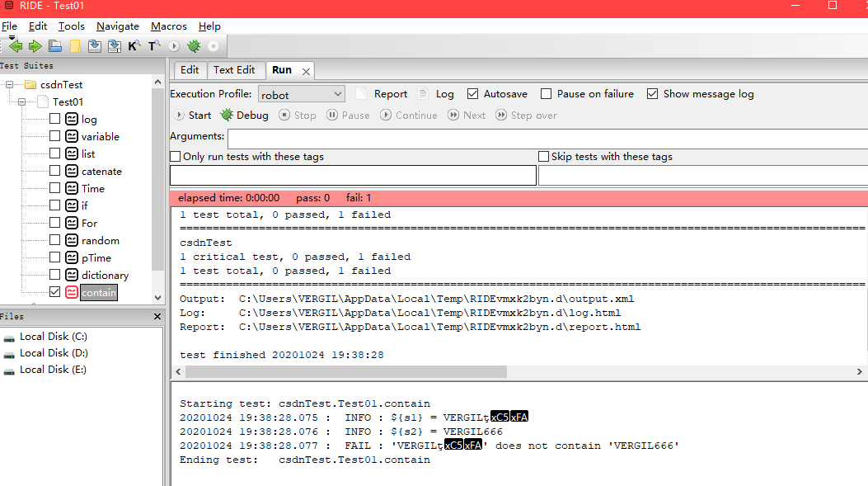Viewport: 868px width, 486px height.
Task: Toggle Show message log checkbox
Action: pyautogui.click(x=652, y=94)
